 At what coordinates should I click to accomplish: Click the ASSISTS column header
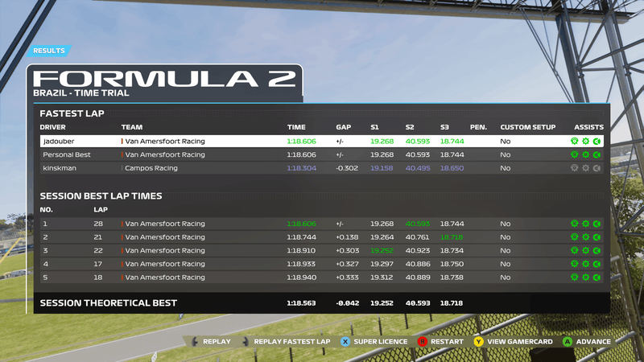589,127
